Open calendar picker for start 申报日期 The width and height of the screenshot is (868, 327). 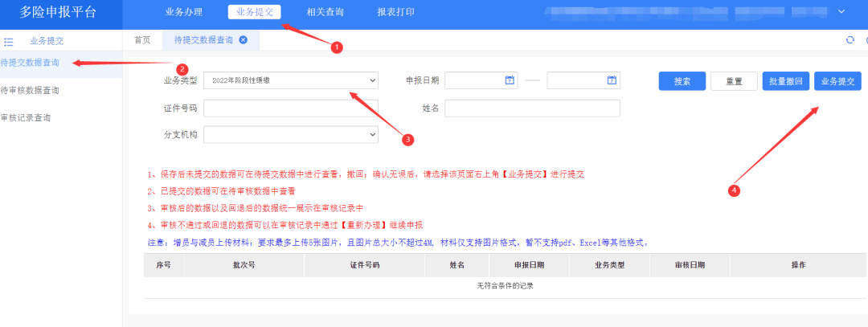pyautogui.click(x=510, y=80)
